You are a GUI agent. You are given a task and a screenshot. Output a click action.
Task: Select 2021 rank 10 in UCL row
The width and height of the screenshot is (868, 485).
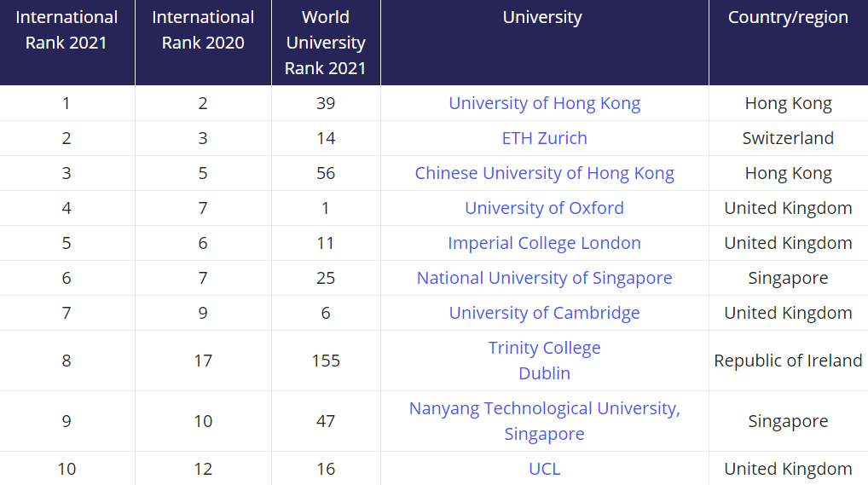[67, 469]
